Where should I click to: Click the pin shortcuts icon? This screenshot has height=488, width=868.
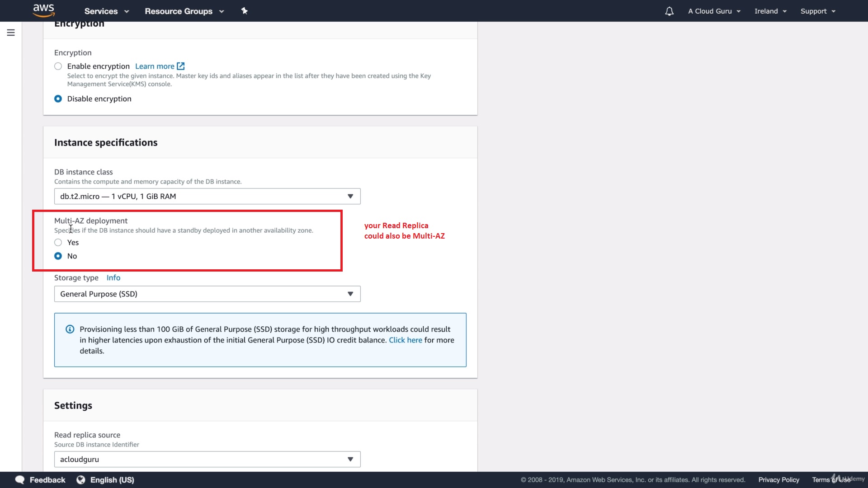tap(244, 11)
